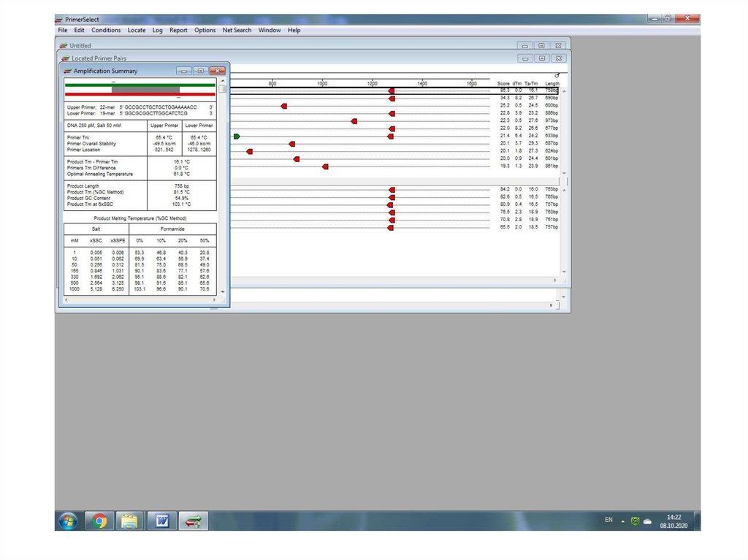Select red primer marker in the 80.9 score row
The height and width of the screenshot is (560, 748).
tap(390, 205)
